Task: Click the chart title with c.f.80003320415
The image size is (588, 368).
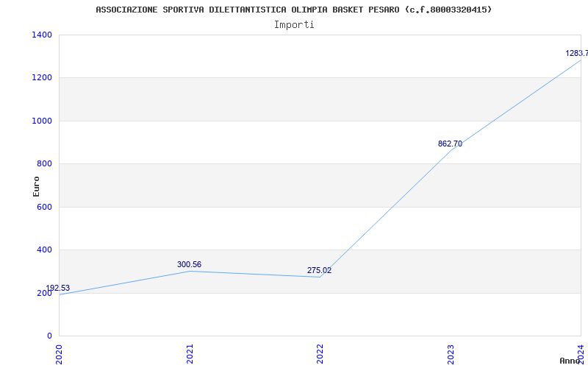Action: (293, 10)
